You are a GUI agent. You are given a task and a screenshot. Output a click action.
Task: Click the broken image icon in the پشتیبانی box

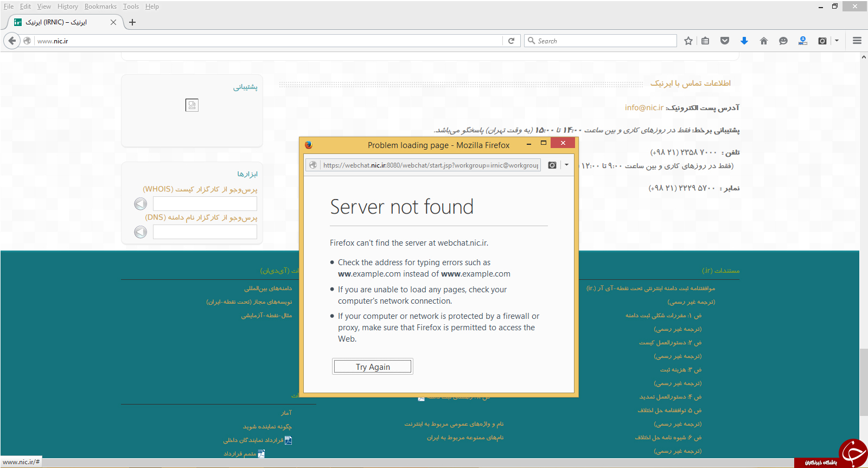192,105
